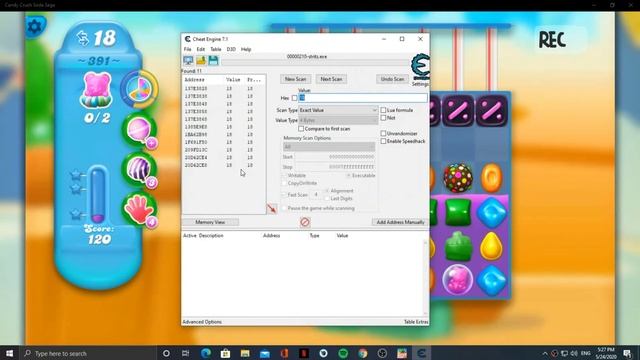
Task: Select the first found address row
Action: [x=224, y=89]
